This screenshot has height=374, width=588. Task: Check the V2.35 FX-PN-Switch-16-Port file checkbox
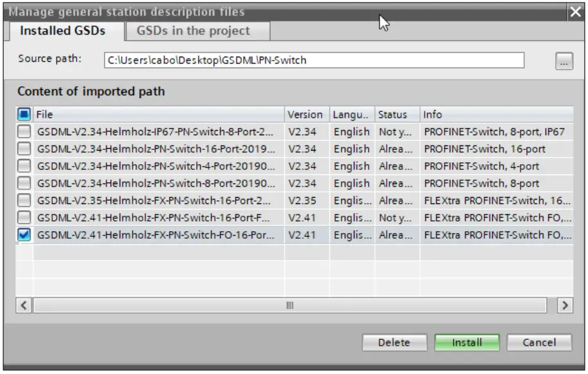tap(24, 200)
